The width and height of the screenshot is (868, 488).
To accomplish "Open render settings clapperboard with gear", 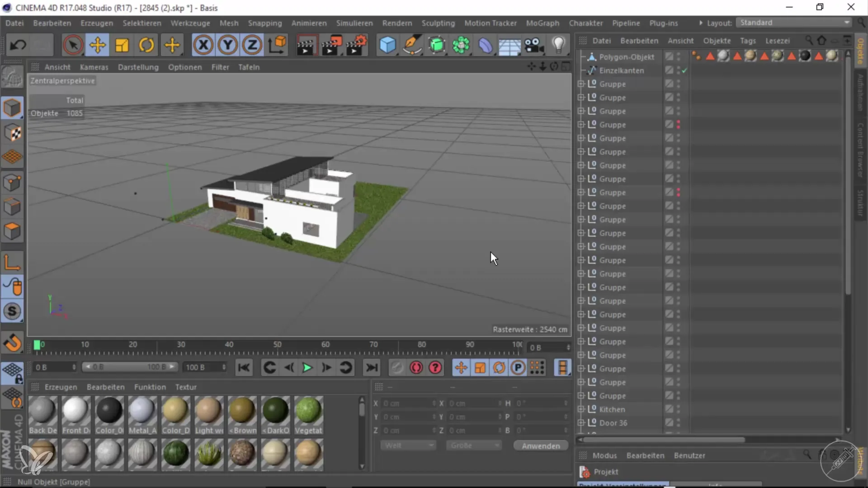I will 356,45.
